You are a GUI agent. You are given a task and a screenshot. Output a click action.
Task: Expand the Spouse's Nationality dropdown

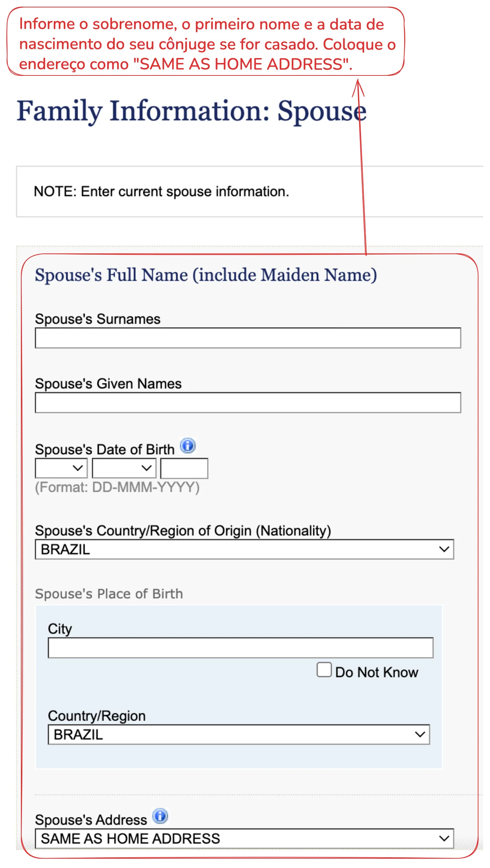tap(244, 549)
